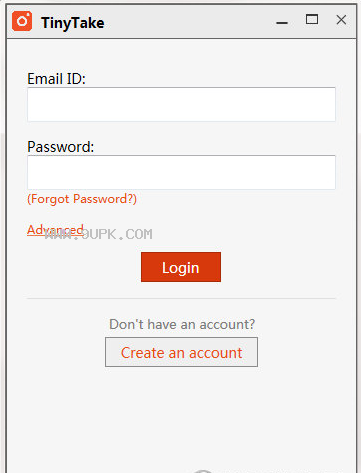Open the Forgot Password link
361x473 pixels.
pos(82,199)
